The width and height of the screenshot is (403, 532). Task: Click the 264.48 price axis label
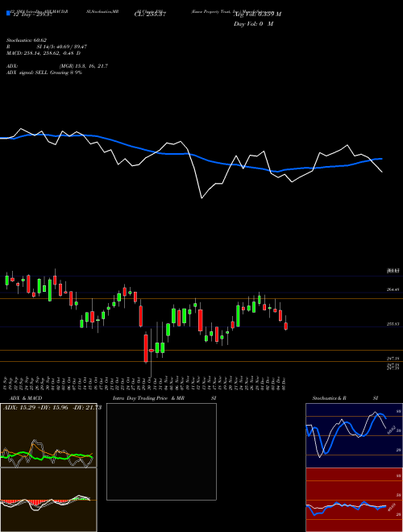[x=393, y=289]
